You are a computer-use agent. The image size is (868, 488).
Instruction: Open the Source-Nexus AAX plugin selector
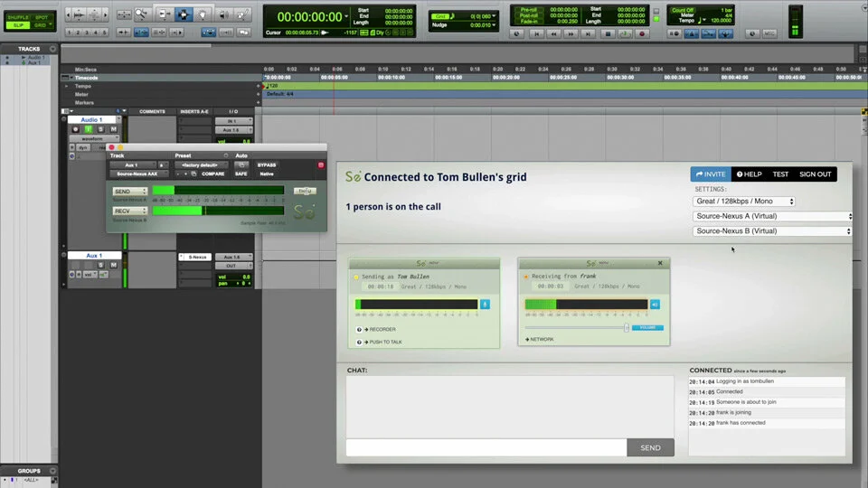coord(137,174)
